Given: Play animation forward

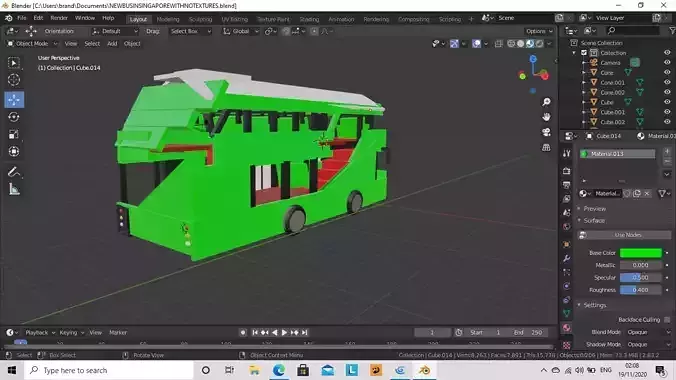Looking at the screenshot, I should point(284,333).
